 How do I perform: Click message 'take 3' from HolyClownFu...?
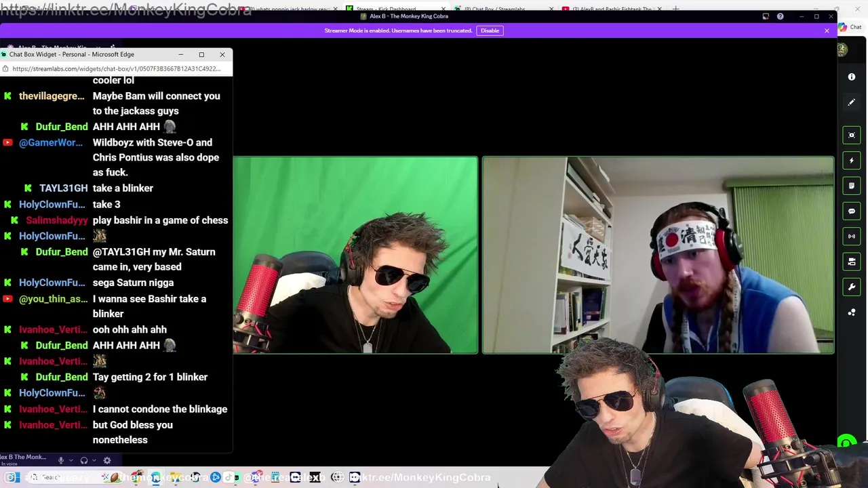pyautogui.click(x=106, y=205)
